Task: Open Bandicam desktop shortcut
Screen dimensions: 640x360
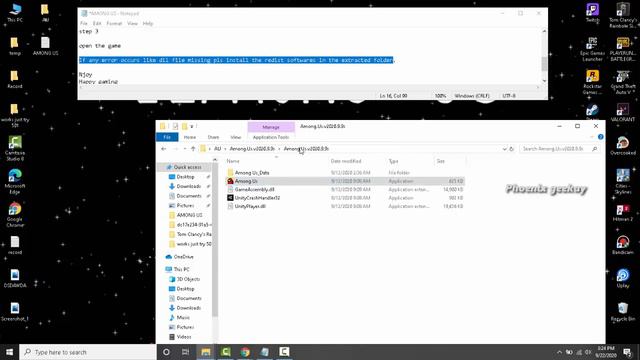Action: 623,245
